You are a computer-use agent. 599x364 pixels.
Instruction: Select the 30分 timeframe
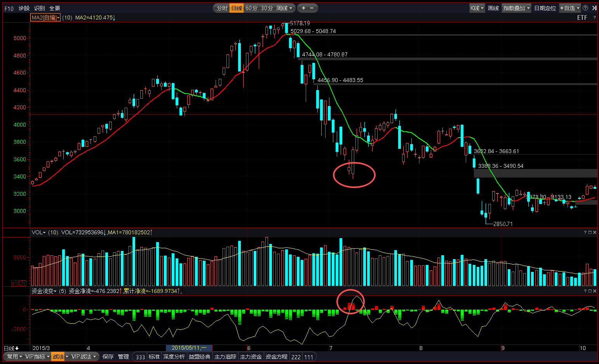point(267,8)
